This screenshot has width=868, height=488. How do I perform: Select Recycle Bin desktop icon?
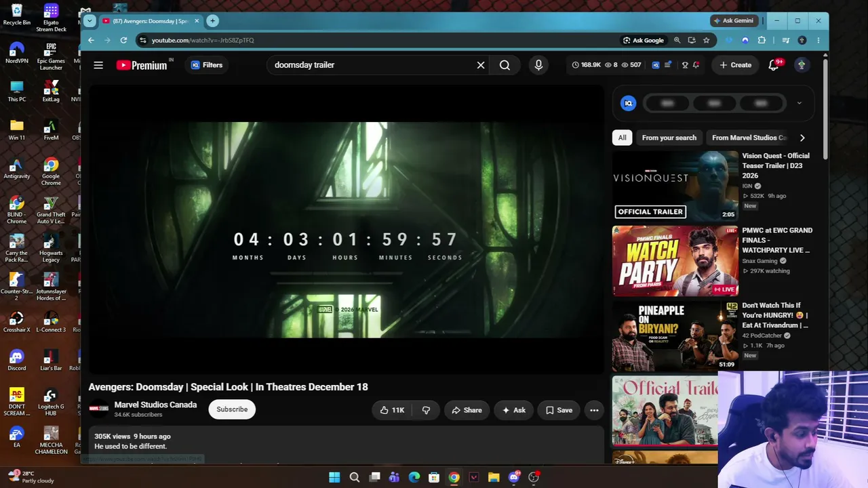(17, 16)
